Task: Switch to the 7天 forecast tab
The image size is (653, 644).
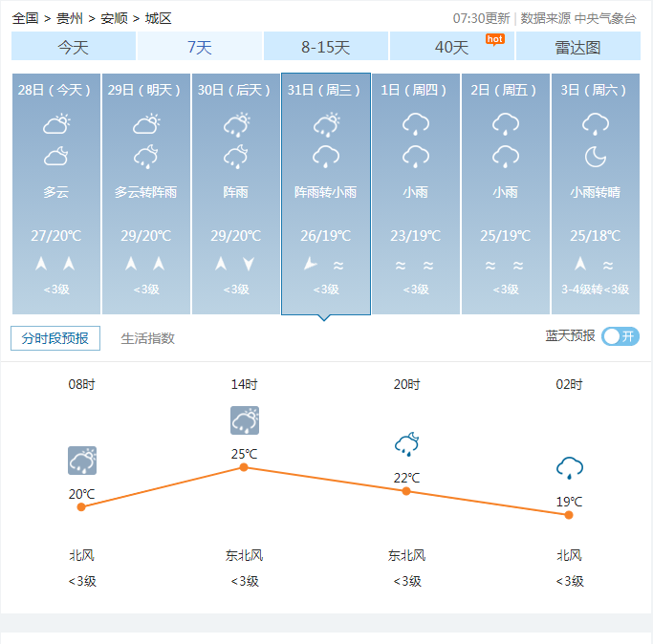Action: coord(200,47)
